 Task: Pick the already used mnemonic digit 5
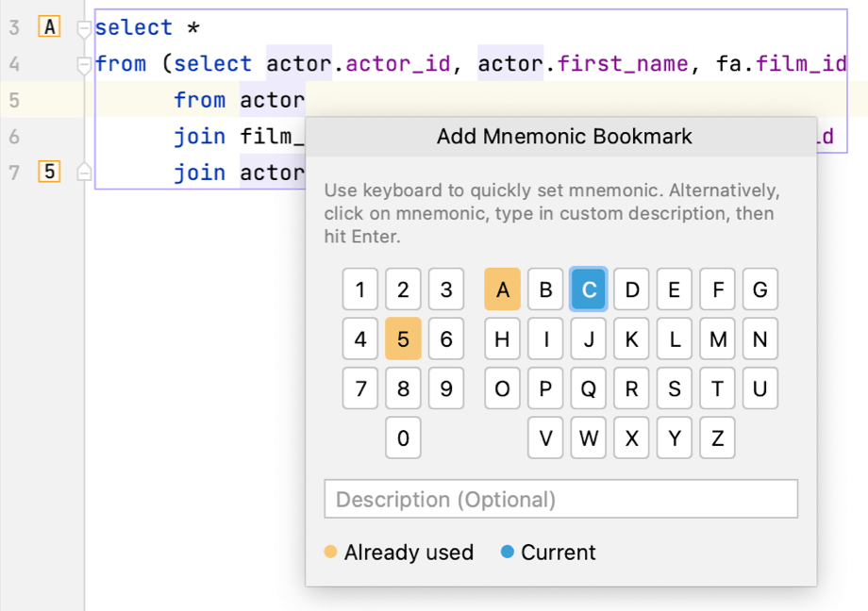click(403, 339)
